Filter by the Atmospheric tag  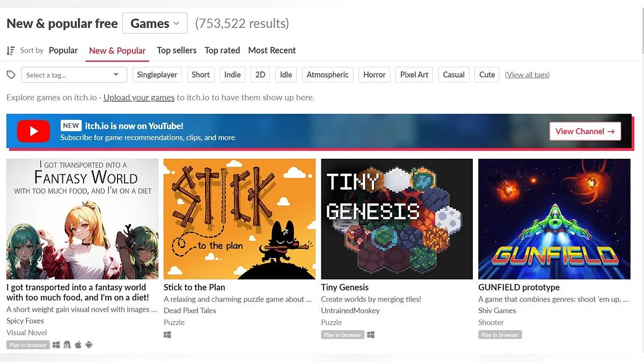327,75
